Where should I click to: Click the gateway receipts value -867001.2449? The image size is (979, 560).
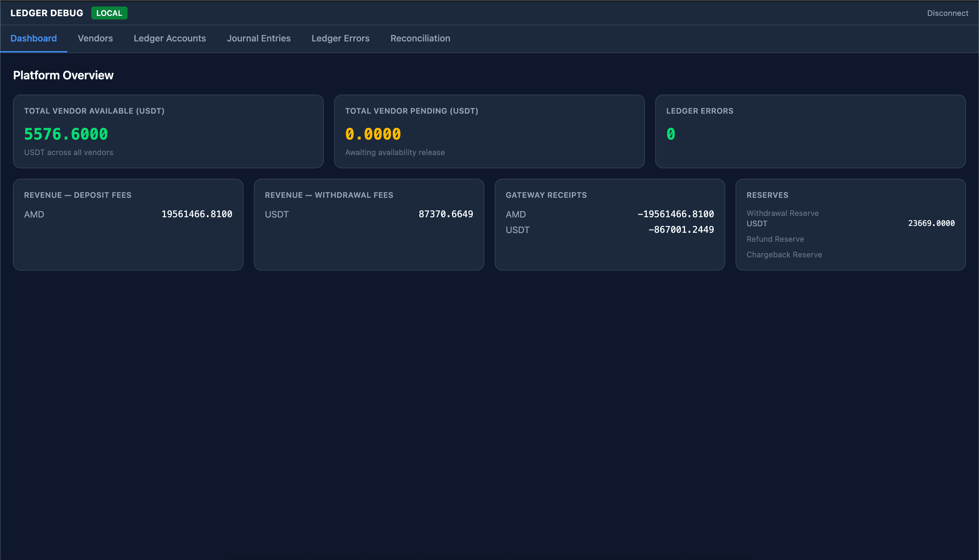click(681, 230)
